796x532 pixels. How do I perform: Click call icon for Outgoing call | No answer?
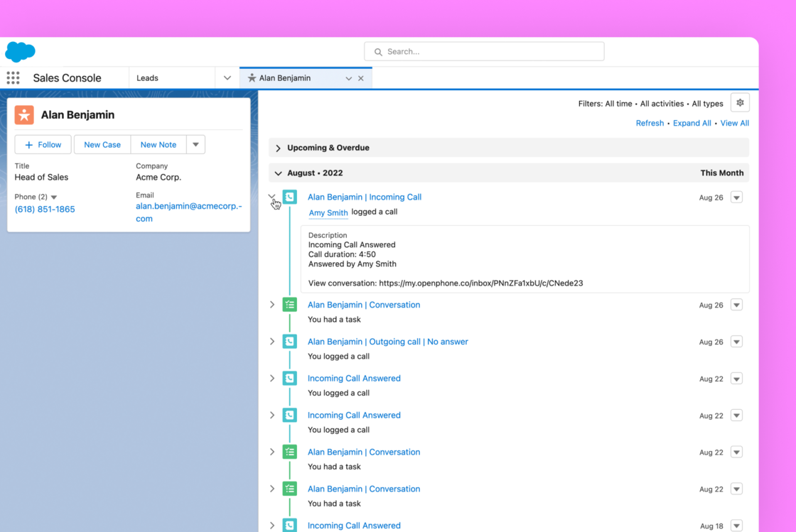point(290,342)
